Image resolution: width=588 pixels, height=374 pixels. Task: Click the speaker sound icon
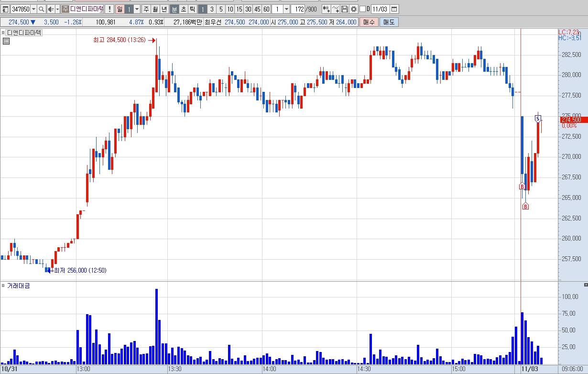[50, 9]
